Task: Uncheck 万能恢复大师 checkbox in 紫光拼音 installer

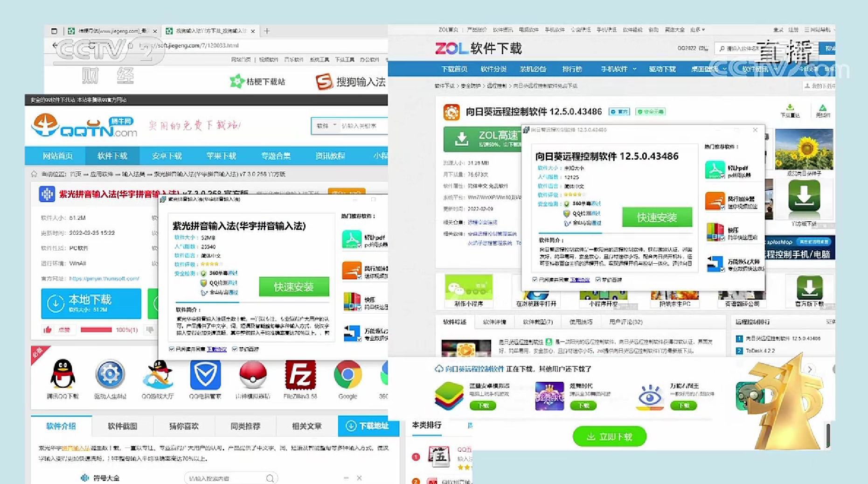Action: pos(359,339)
